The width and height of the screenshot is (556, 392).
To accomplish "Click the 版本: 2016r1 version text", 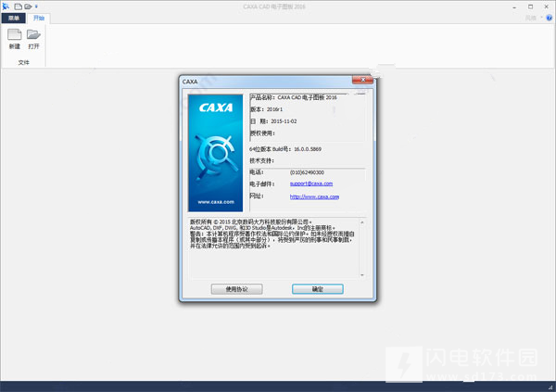I will (x=266, y=109).
